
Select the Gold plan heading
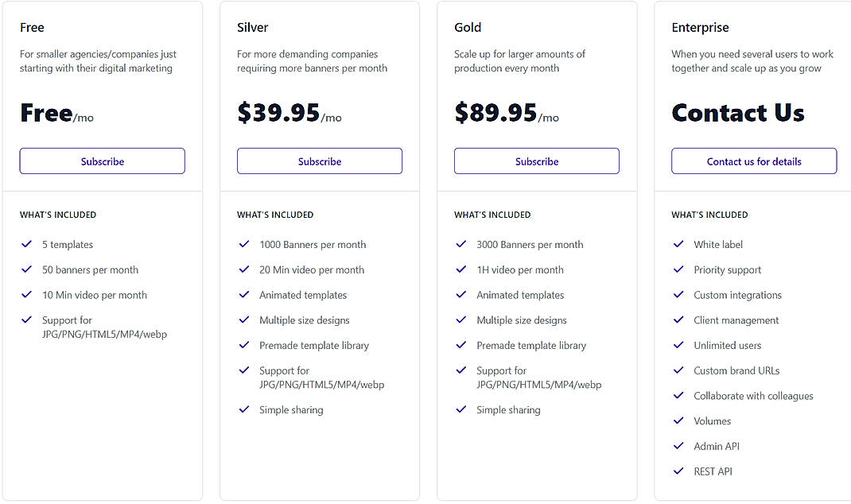click(468, 27)
